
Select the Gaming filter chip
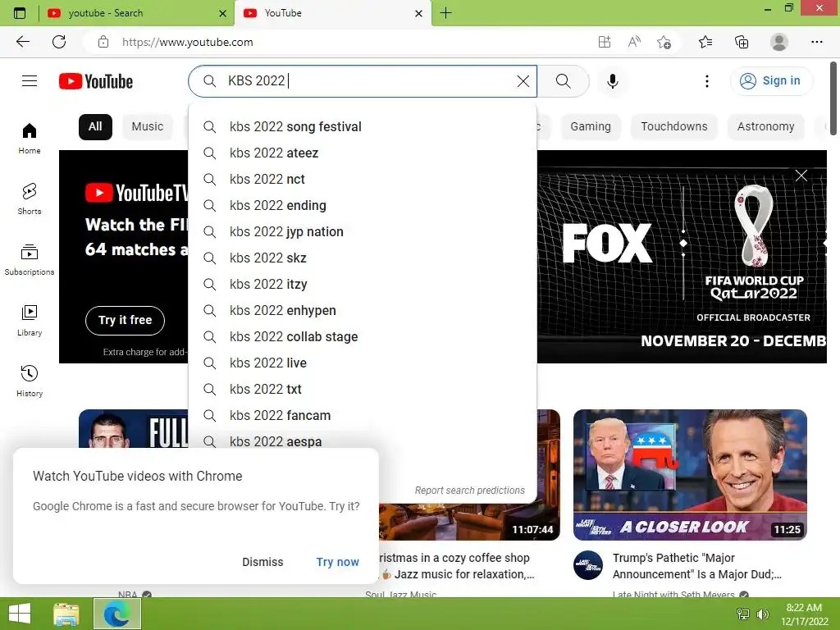point(591,127)
